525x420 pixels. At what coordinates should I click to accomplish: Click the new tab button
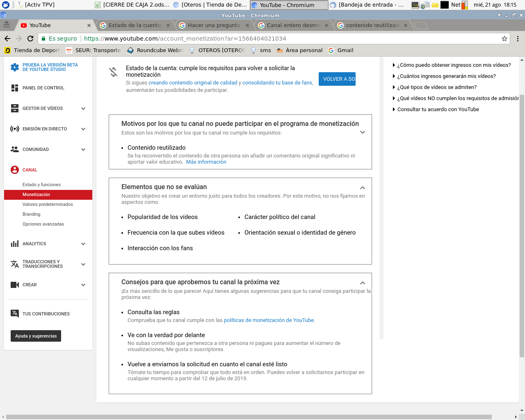coord(421,25)
